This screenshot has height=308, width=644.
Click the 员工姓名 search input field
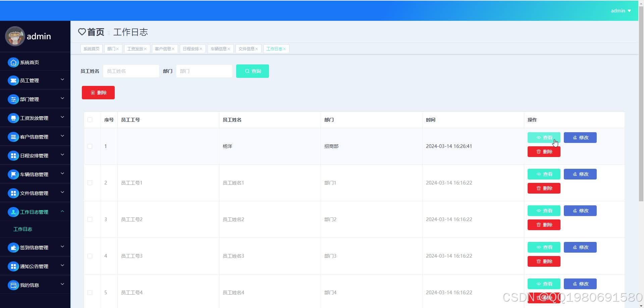(131, 71)
